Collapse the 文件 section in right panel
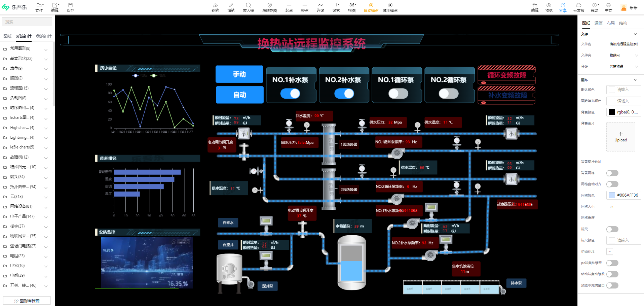644x306 pixels. click(635, 34)
